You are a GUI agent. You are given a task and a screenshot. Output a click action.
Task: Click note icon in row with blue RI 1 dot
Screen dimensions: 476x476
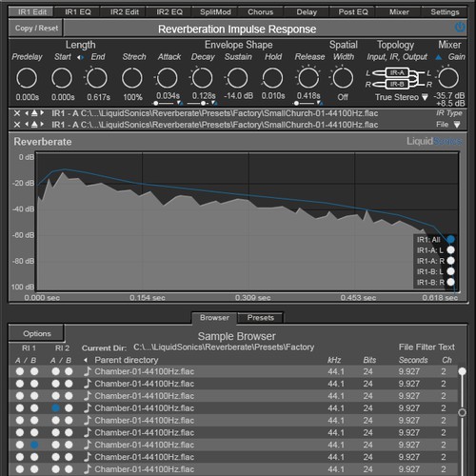coord(88,445)
